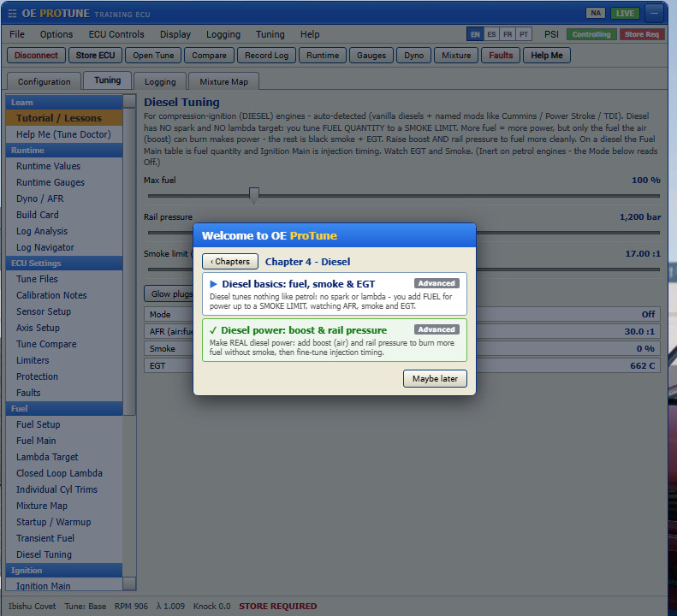Click the Runtime toolbar button

[x=323, y=56]
